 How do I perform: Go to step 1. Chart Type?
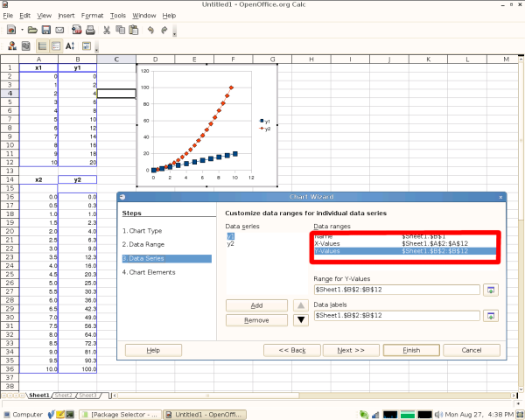point(142,231)
